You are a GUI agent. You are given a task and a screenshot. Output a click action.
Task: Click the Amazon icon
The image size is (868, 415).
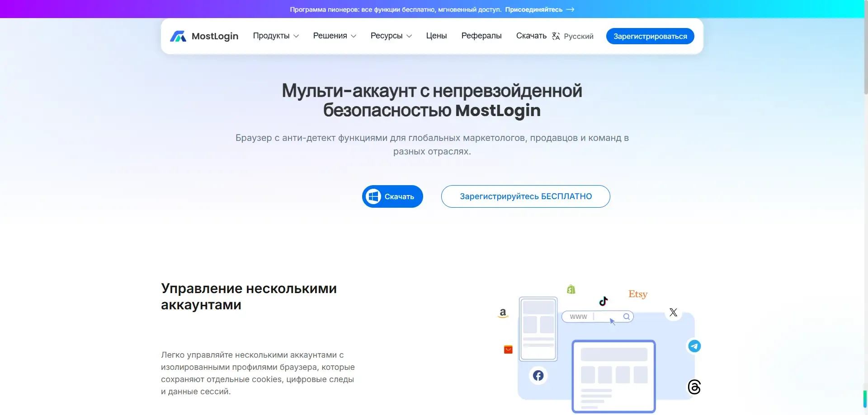coord(503,313)
